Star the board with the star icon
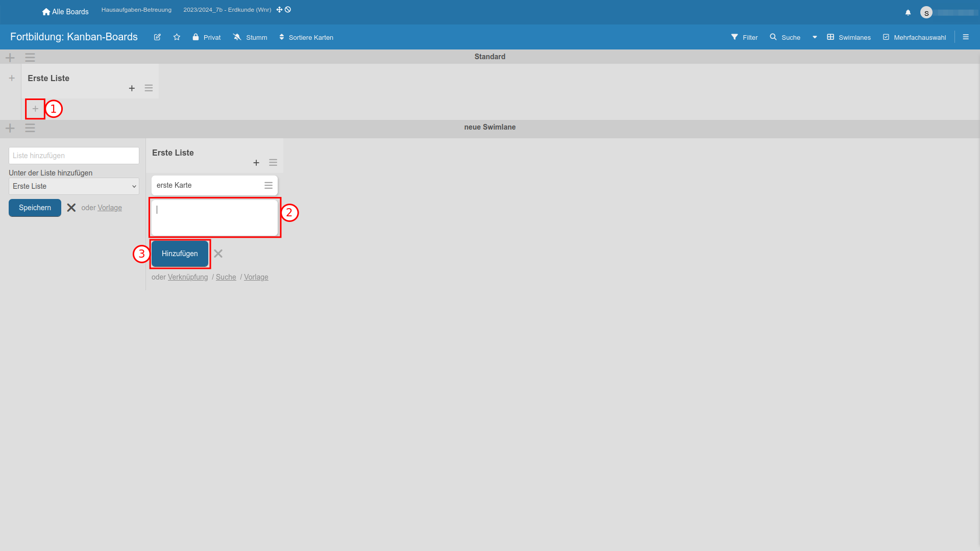This screenshot has width=980, height=551. click(x=177, y=37)
